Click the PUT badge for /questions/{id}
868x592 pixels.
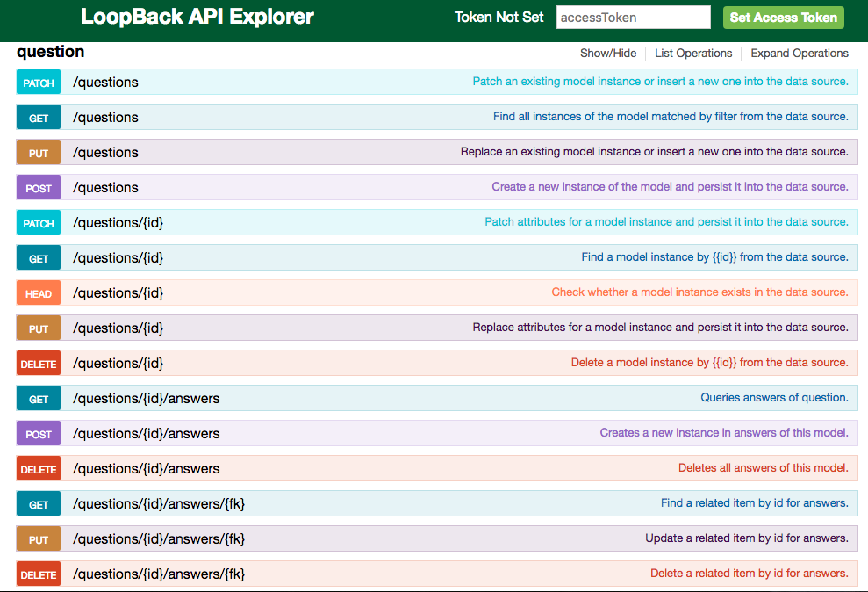[x=39, y=328]
